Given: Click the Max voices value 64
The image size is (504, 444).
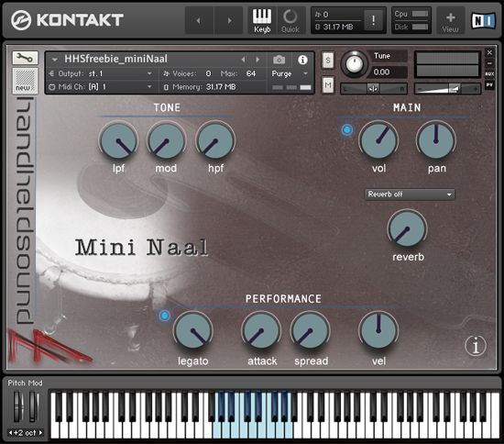Looking at the screenshot, I should click(251, 73).
